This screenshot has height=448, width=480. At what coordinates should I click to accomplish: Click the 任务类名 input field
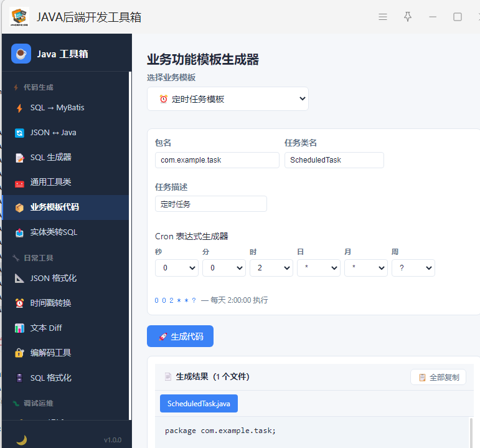334,160
